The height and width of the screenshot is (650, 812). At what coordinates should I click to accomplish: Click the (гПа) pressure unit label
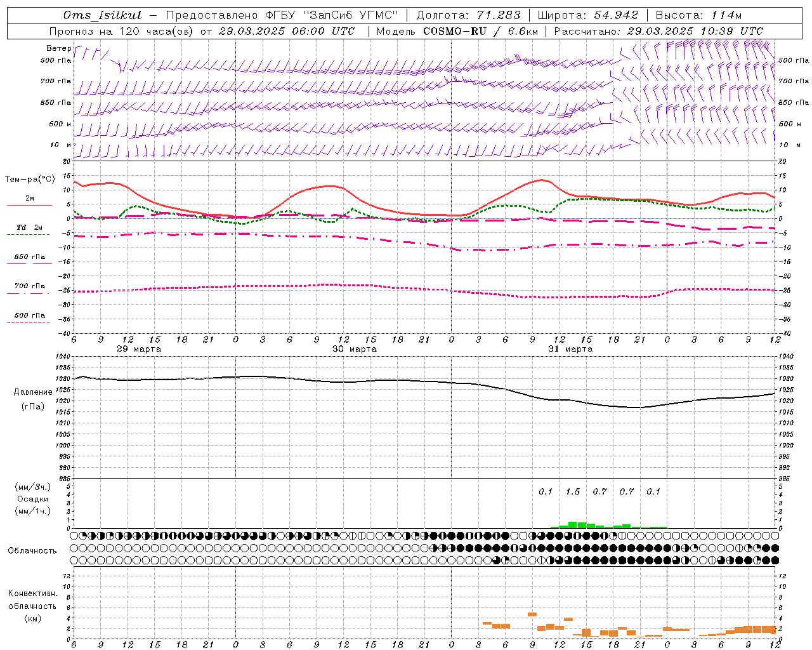(x=33, y=407)
